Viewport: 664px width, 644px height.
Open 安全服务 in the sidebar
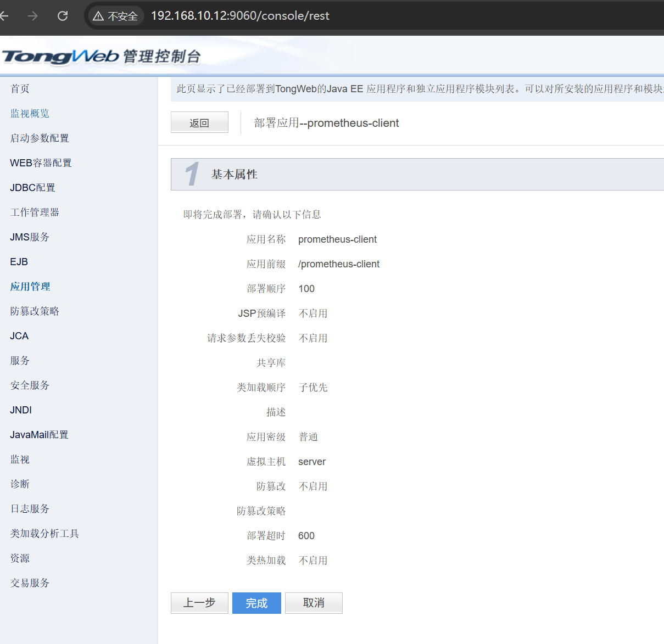point(30,385)
